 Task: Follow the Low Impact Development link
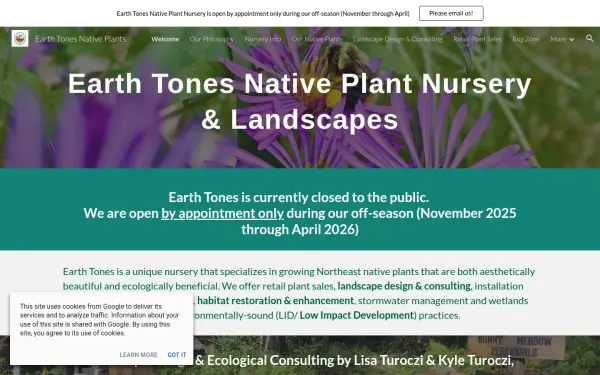tap(357, 315)
